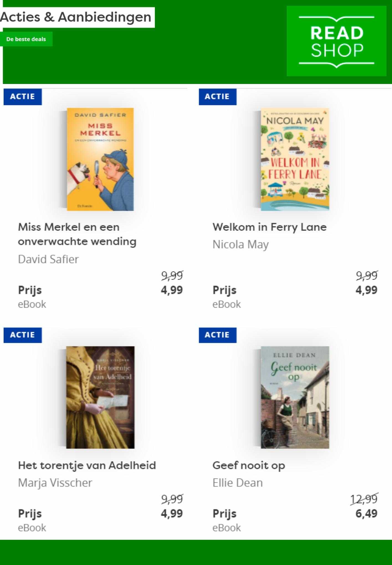Click the ACTIE badge above Miss Merkel

coord(23,97)
